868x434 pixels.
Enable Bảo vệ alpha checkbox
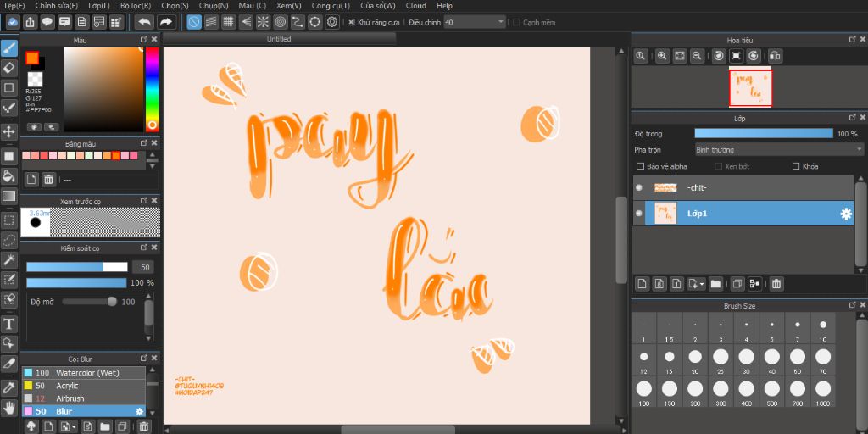641,166
